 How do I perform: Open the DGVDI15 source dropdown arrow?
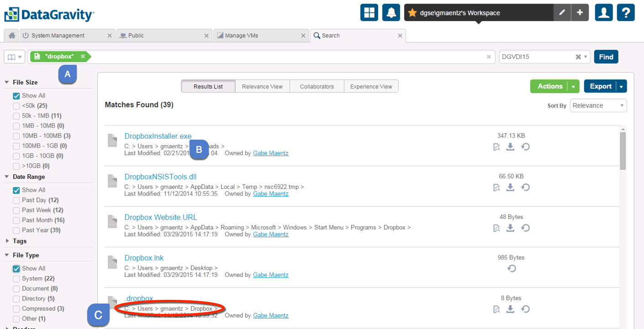click(x=586, y=57)
